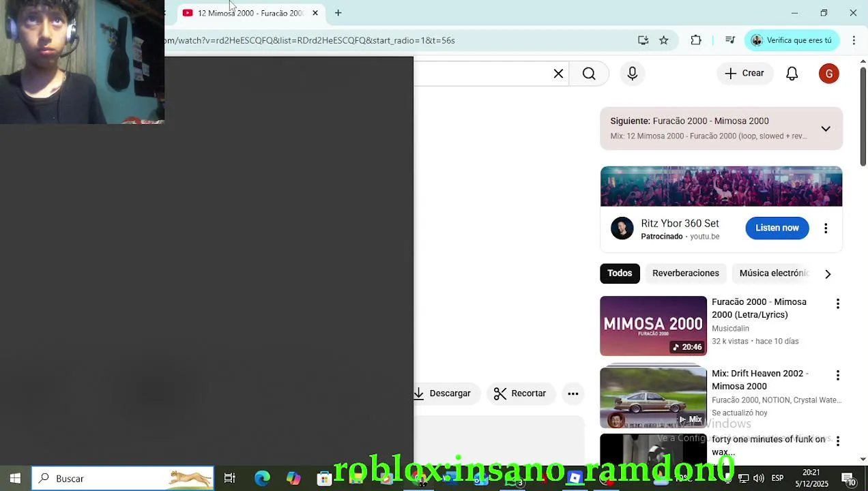Select the Reverberaciones filter chip
Viewport: 868px width, 491px height.
point(686,273)
